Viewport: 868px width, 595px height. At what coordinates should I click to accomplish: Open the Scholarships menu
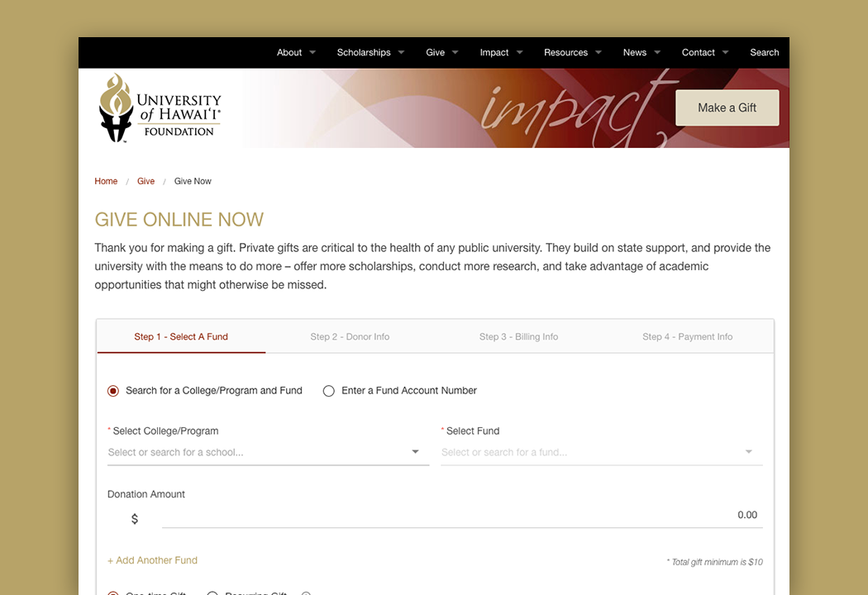tap(370, 53)
